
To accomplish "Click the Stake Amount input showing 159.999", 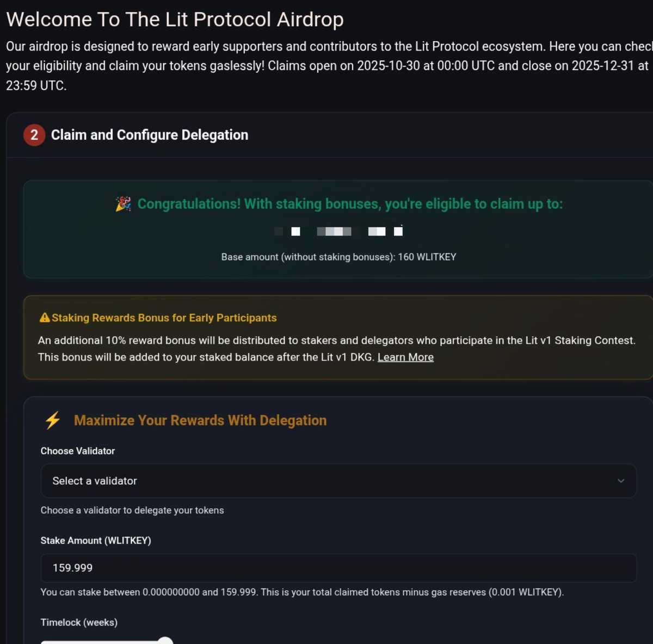I will tap(337, 568).
